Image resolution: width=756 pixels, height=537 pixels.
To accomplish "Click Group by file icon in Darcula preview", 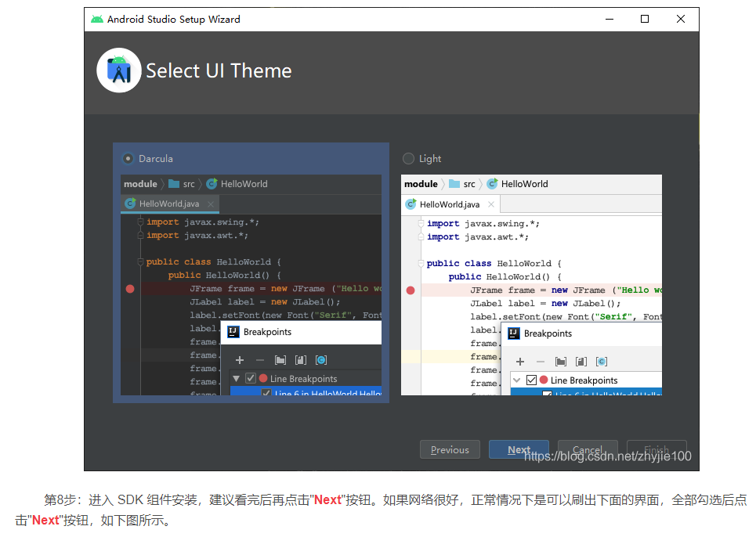I will 300,360.
